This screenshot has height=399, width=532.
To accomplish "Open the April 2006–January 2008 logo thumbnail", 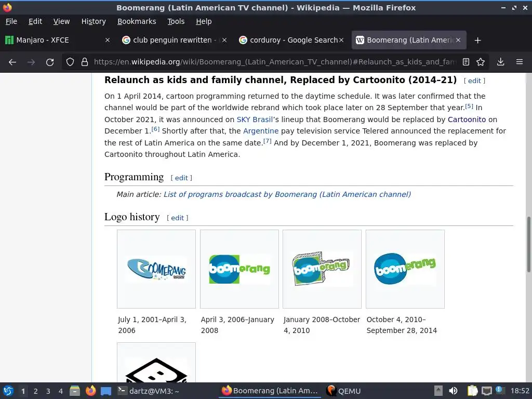I will (x=239, y=269).
